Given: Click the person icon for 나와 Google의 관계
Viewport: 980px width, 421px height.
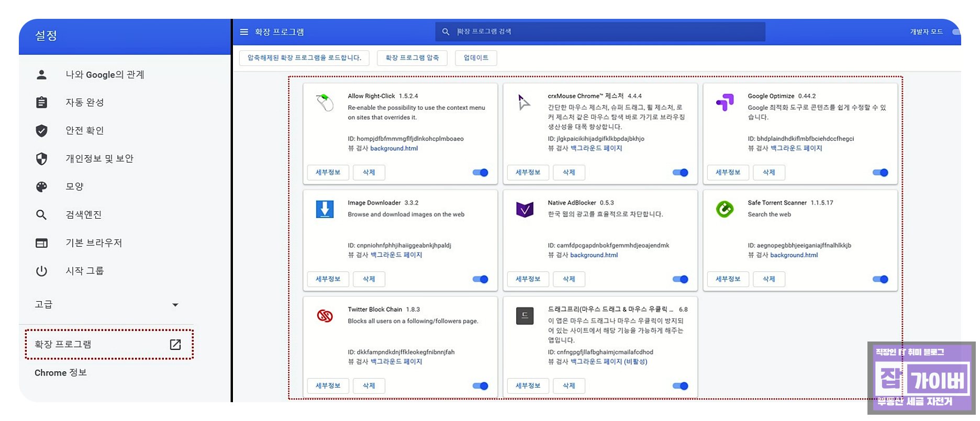Looking at the screenshot, I should tap(41, 75).
